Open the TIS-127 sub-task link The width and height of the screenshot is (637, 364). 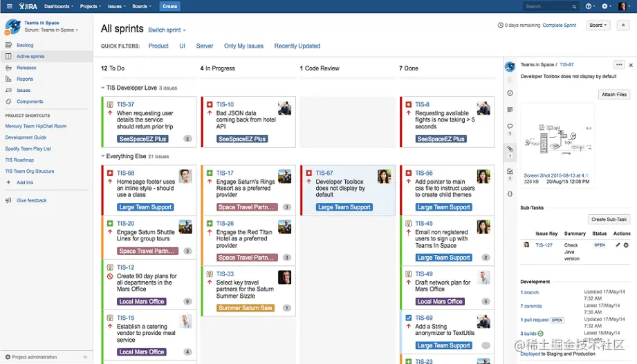pos(544,245)
